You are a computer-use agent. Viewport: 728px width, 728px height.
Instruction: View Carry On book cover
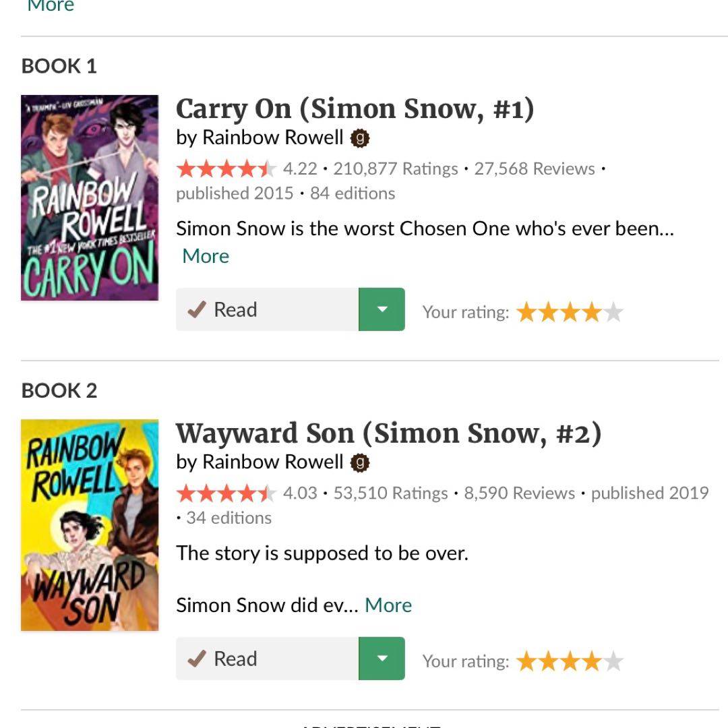pos(90,198)
